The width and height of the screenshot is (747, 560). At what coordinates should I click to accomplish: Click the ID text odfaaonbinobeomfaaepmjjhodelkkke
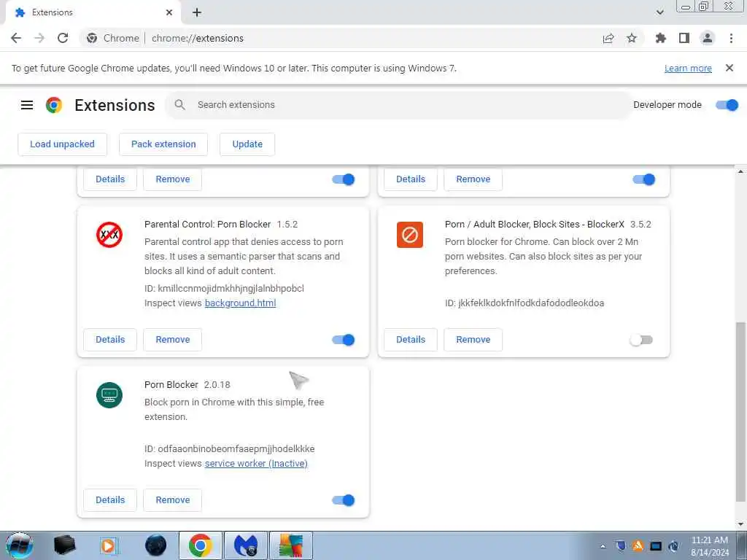pyautogui.click(x=236, y=449)
